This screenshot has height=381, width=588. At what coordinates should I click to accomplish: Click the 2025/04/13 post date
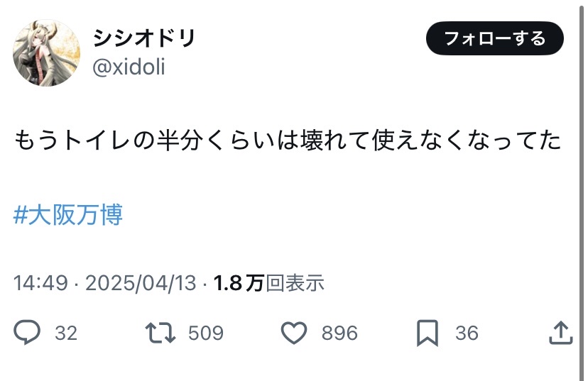click(141, 283)
